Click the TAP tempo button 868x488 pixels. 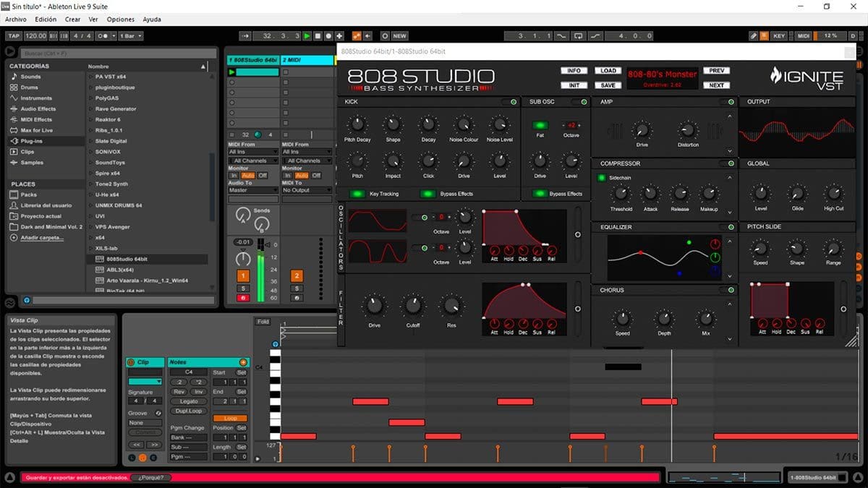(14, 35)
